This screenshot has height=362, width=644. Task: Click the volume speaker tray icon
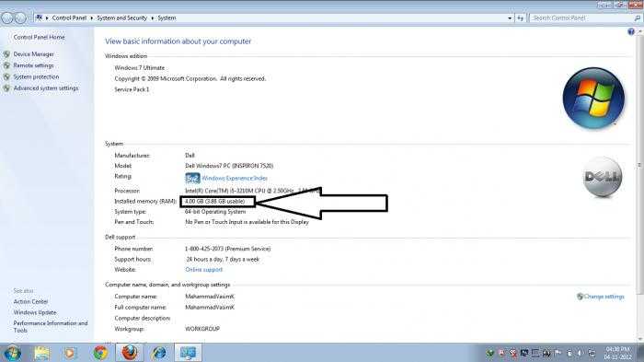[580, 353]
